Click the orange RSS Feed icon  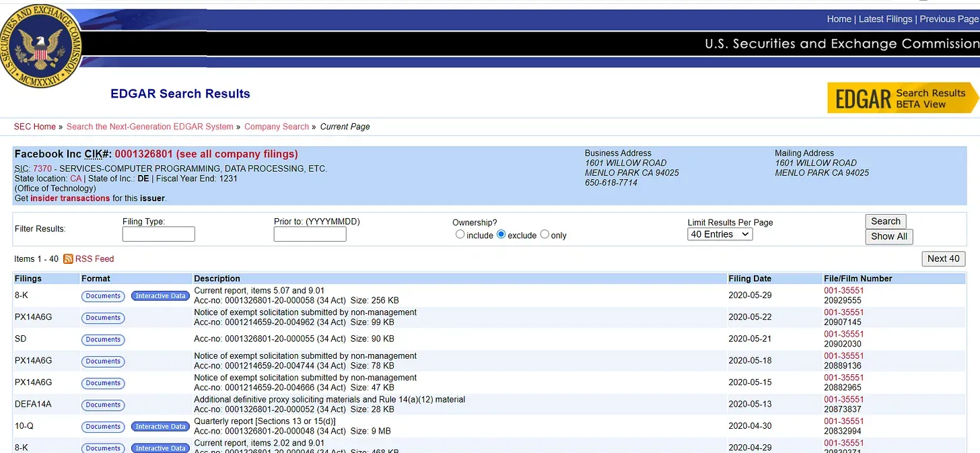[x=68, y=259]
